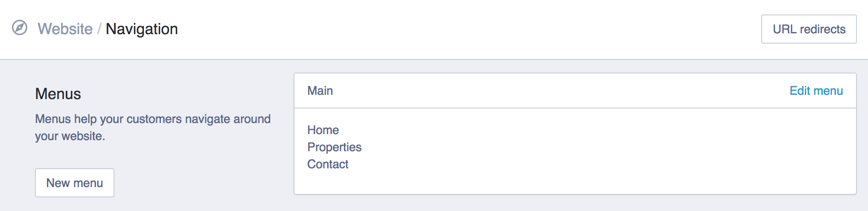Click the Home menu item

click(x=323, y=130)
